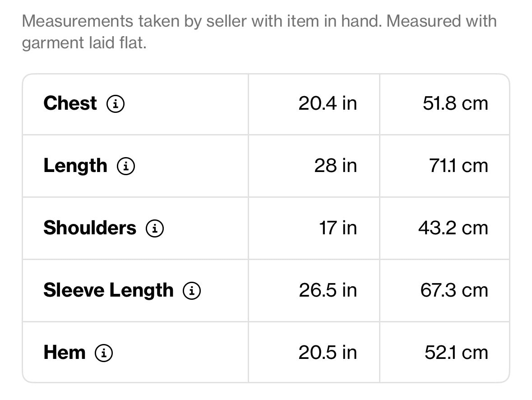Click the 67.3 cm sleeve value
This screenshot has width=532, height=400.
coord(454,290)
